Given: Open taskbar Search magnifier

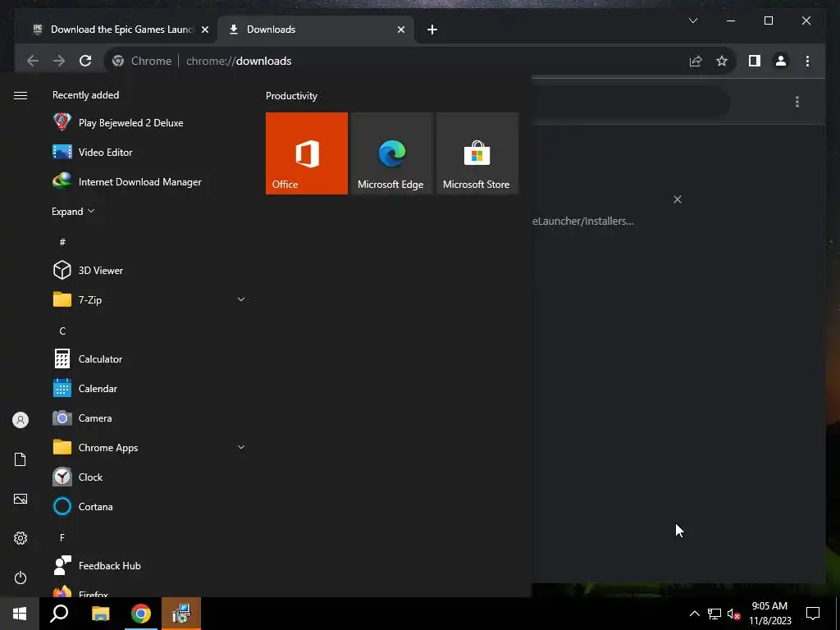Looking at the screenshot, I should (x=59, y=614).
